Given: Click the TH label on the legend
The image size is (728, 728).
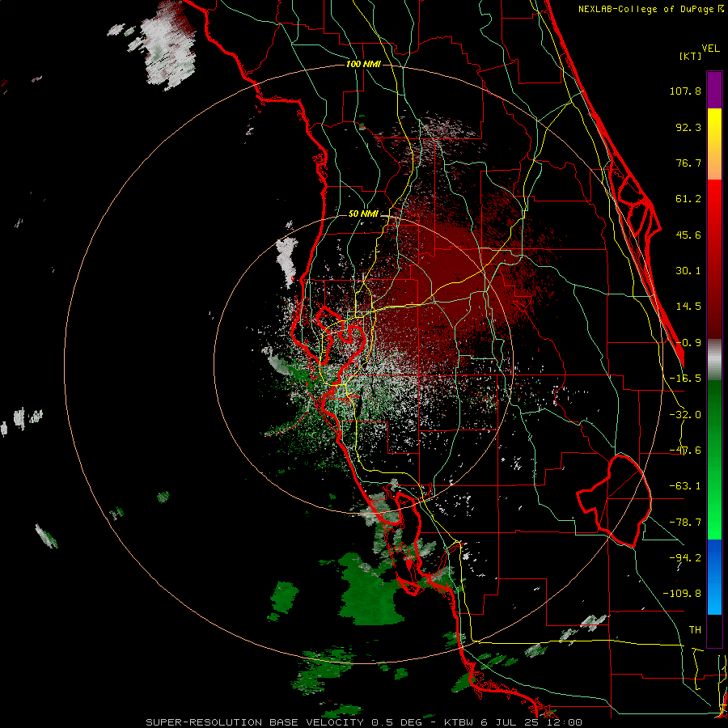Looking at the screenshot, I should tap(695, 630).
